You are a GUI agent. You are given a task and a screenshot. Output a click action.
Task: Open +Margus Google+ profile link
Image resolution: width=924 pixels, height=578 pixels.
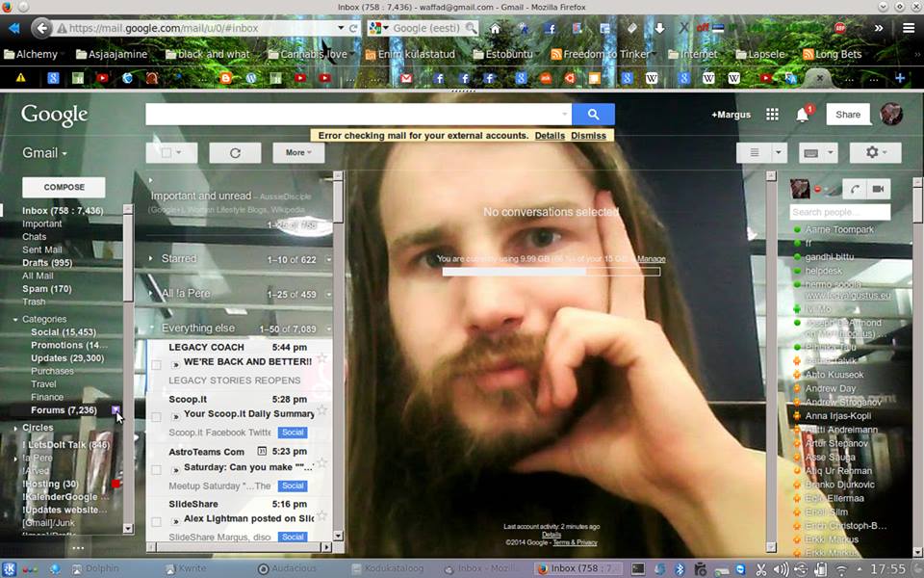pyautogui.click(x=731, y=115)
